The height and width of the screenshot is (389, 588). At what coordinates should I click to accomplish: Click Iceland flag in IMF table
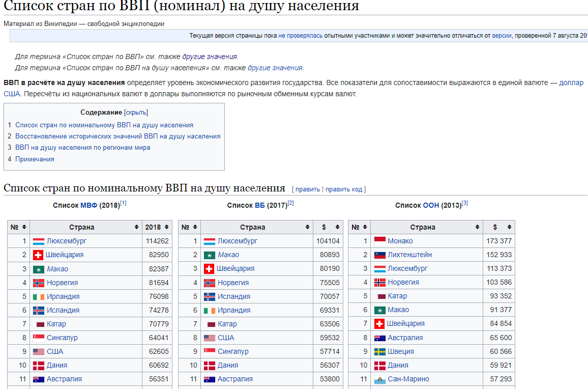click(38, 311)
